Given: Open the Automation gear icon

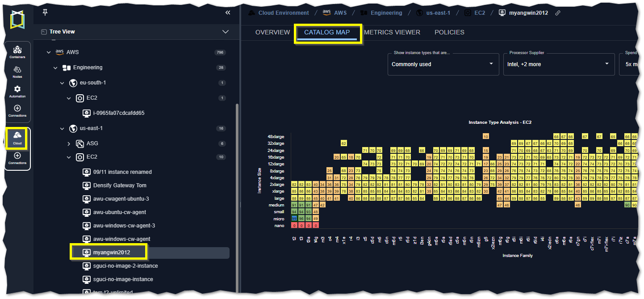Looking at the screenshot, I should 17,91.
